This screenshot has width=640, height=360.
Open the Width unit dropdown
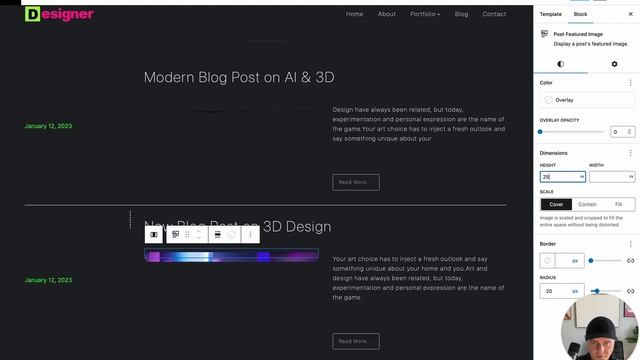pyautogui.click(x=631, y=177)
